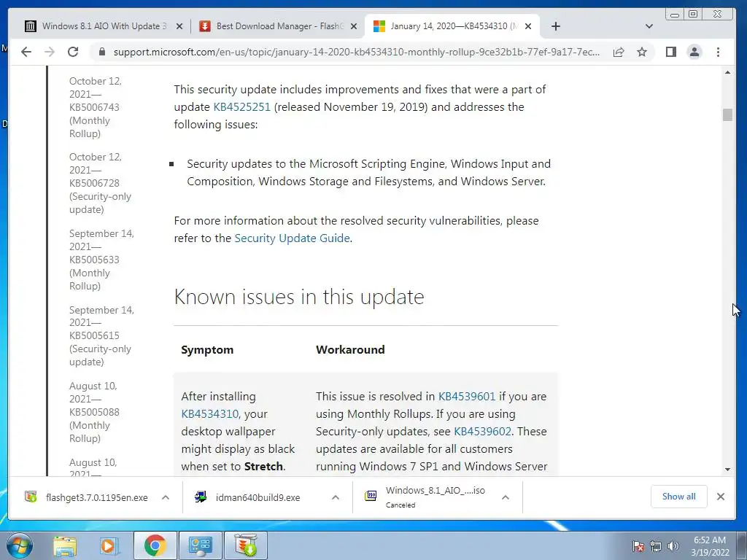
Task: Click the flashget3.7.0.1195en.exe download item
Action: [x=87, y=497]
